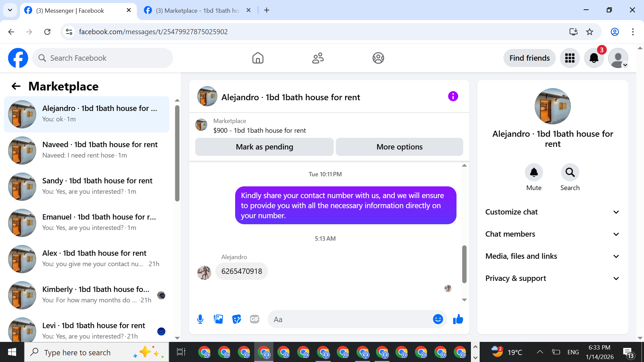Send a thumbs up like

tap(458, 319)
